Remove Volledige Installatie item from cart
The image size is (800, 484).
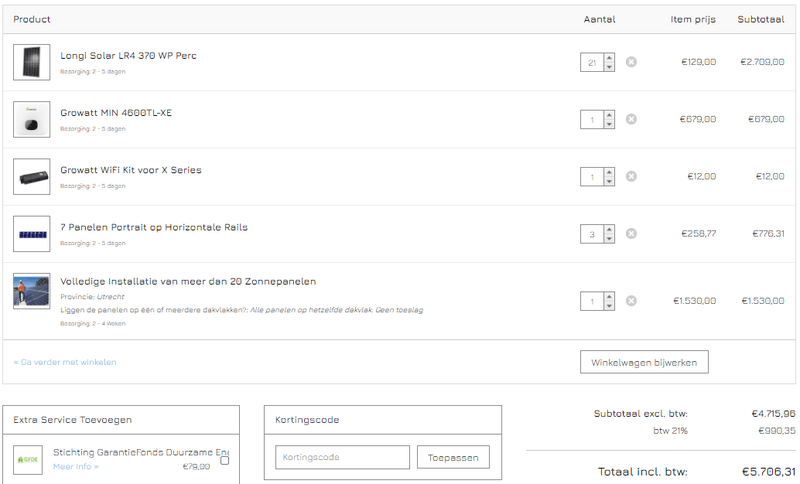(x=631, y=300)
